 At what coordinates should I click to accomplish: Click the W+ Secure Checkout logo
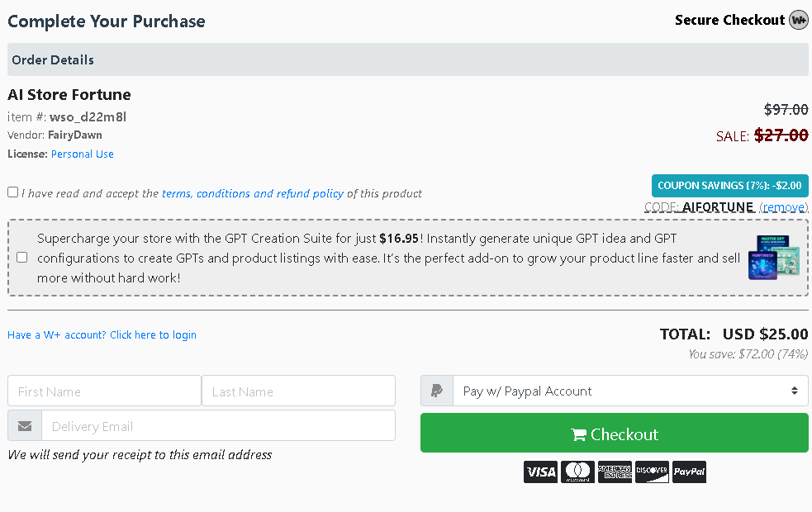[x=797, y=20]
